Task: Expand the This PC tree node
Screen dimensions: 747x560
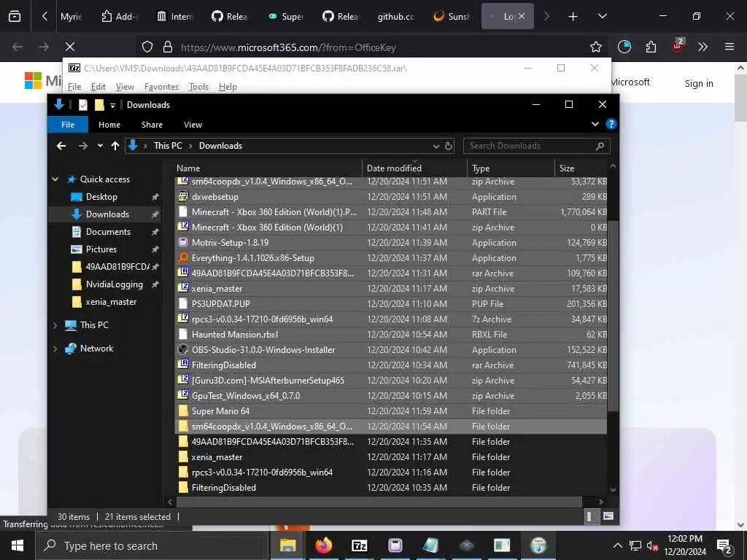Action: coord(55,325)
